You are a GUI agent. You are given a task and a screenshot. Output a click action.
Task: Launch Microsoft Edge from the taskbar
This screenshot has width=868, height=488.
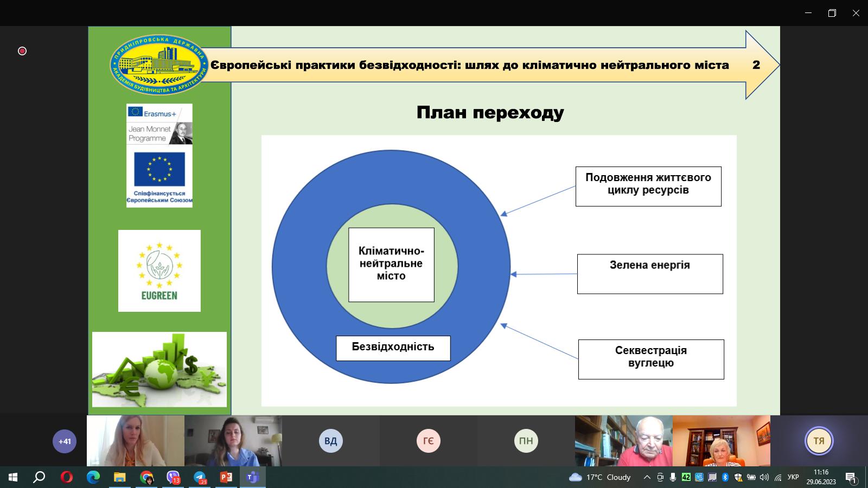pos(92,478)
